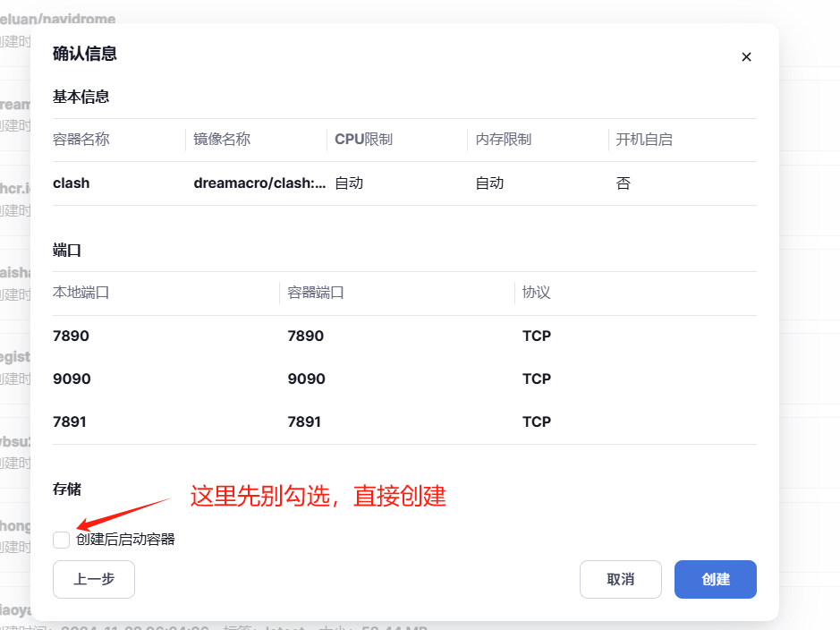Click the 创建 button
The height and width of the screenshot is (630, 840).
[x=715, y=579]
